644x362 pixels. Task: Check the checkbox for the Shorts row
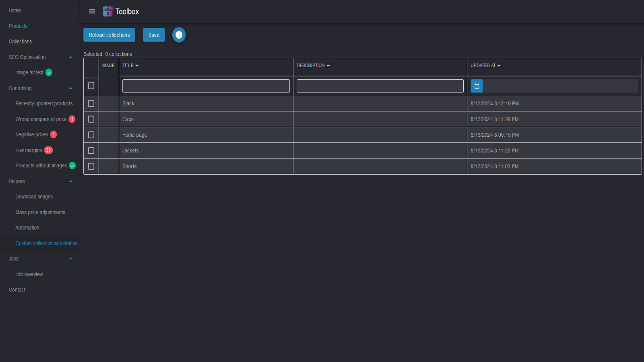pos(91,166)
